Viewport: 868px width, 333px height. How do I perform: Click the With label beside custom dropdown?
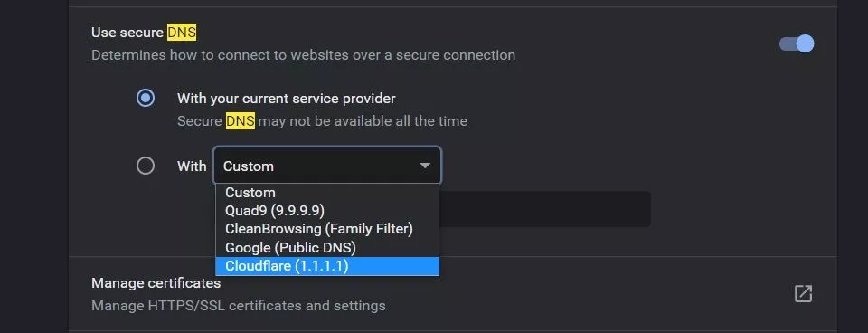click(192, 166)
